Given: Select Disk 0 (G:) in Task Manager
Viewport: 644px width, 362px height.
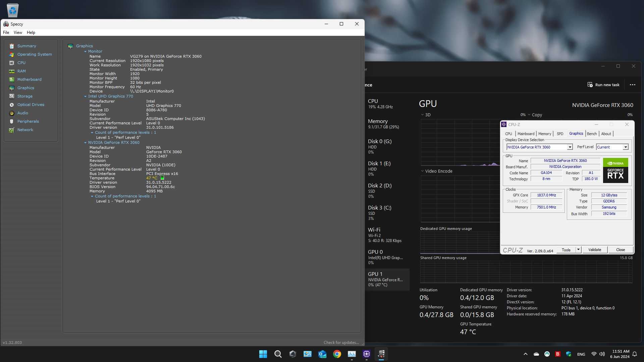Looking at the screenshot, I should pyautogui.click(x=387, y=146).
